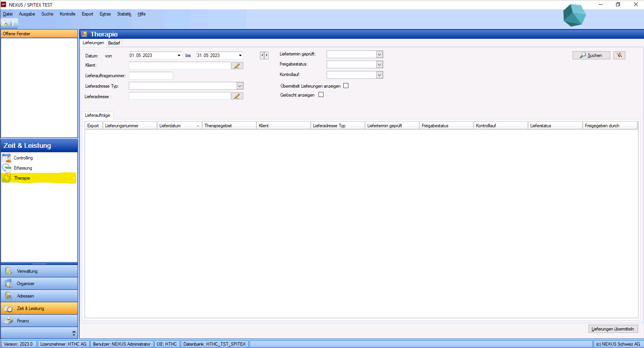Focus the Klient input field

pyautogui.click(x=180, y=66)
